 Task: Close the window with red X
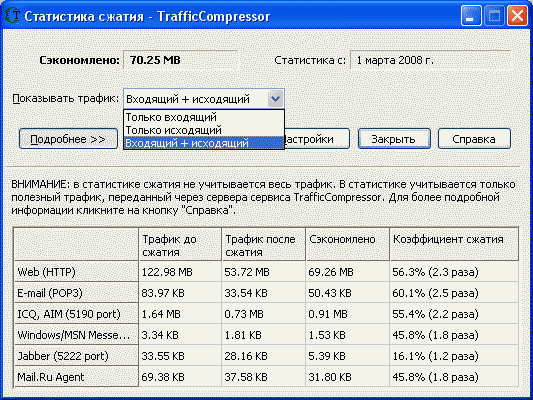click(x=517, y=16)
